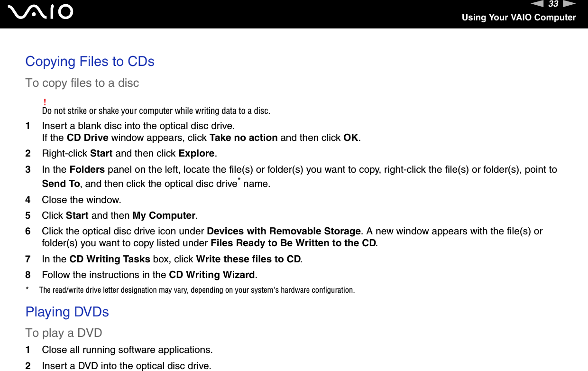Image resolution: width=588 pixels, height=371 pixels.
Task: Click the bold Send To text in step 3
Action: point(61,184)
